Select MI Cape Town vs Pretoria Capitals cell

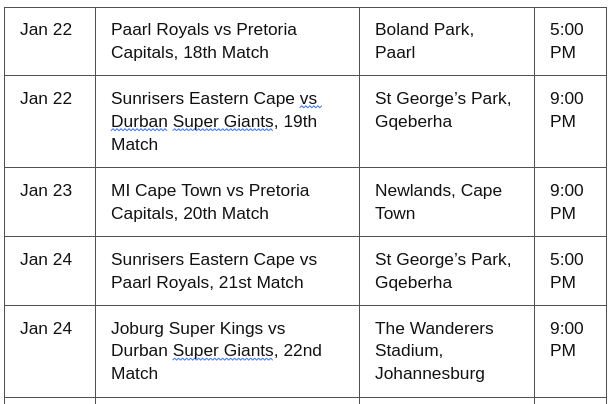pyautogui.click(x=228, y=202)
